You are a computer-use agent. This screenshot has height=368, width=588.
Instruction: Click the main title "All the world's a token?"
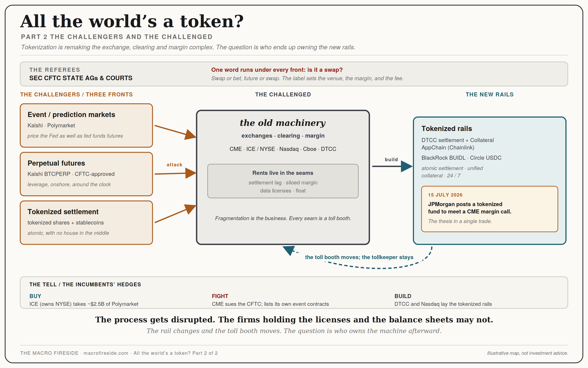coord(132,21)
